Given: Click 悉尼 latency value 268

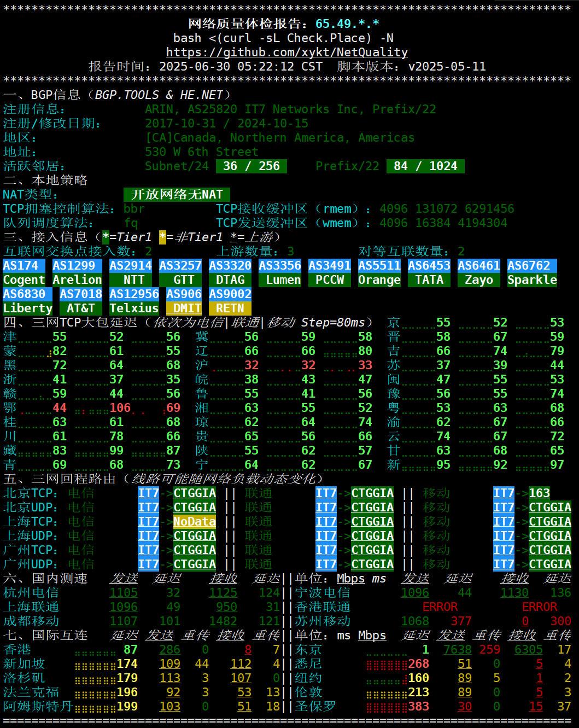Looking at the screenshot, I should 419,664.
